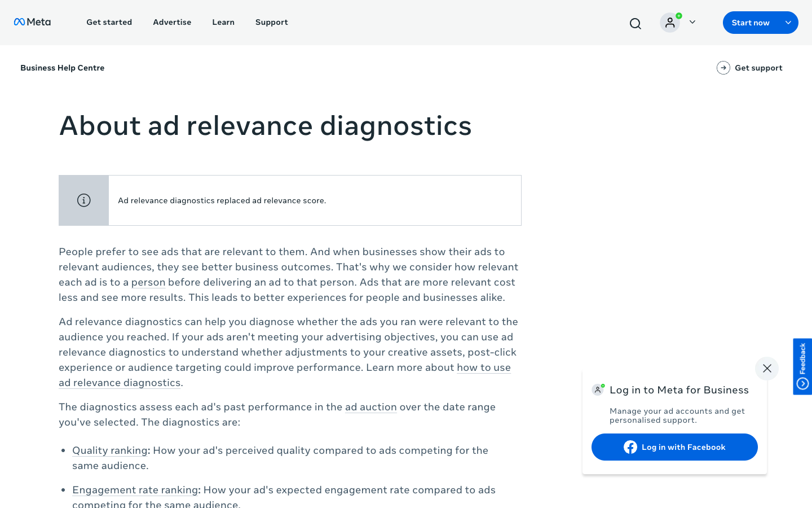Open the Learn menu

click(223, 22)
